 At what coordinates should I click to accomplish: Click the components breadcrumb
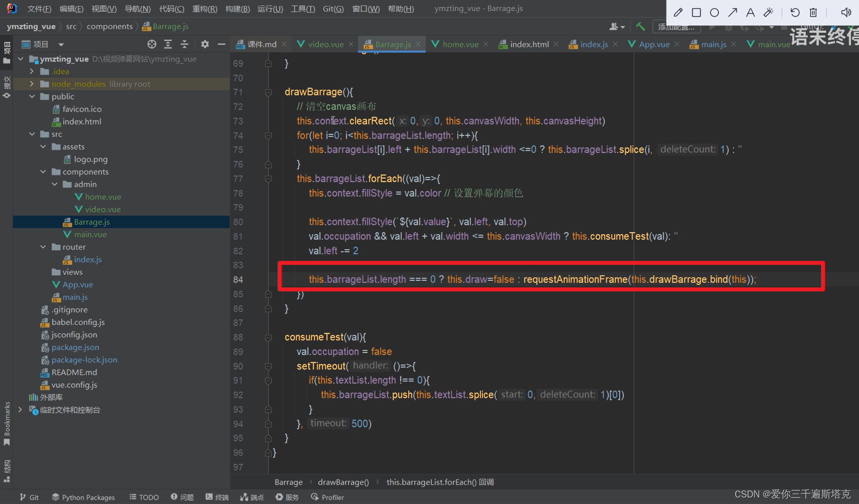[110, 27]
